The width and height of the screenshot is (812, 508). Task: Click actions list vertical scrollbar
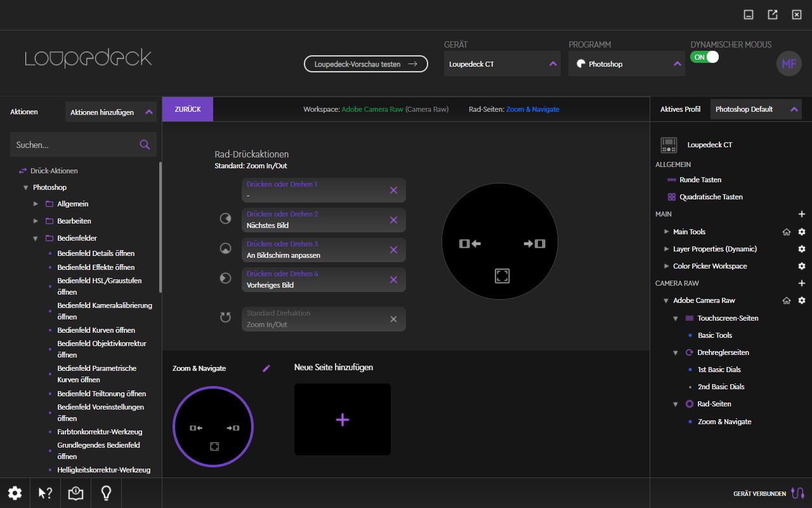coord(160,227)
